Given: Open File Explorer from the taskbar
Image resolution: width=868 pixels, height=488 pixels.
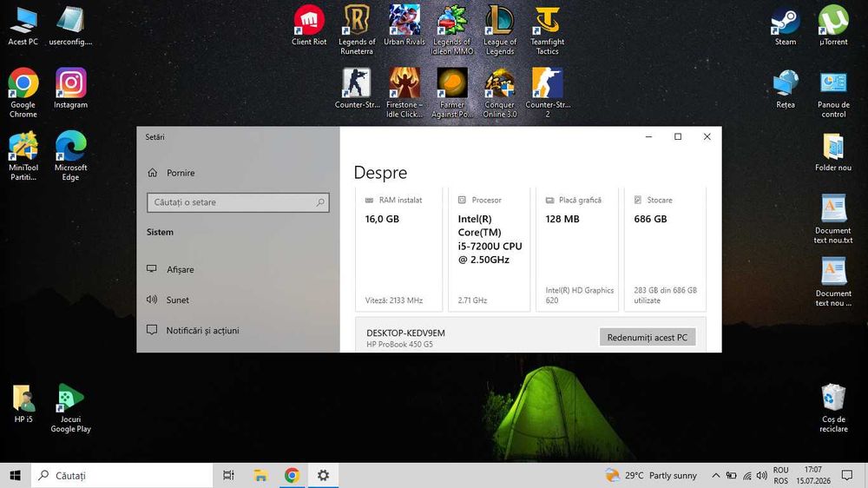Looking at the screenshot, I should point(260,475).
